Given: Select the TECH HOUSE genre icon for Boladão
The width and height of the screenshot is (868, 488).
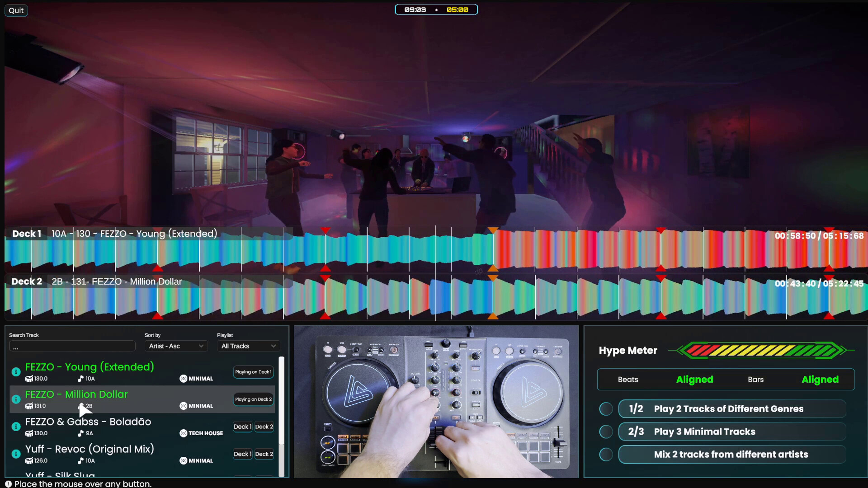Looking at the screenshot, I should click(184, 433).
